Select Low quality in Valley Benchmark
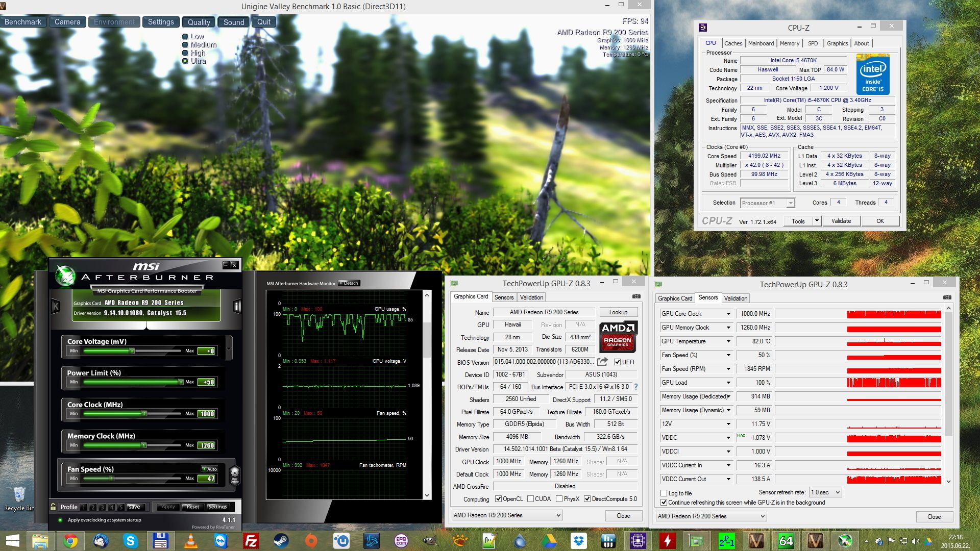980x551 pixels. [x=193, y=37]
